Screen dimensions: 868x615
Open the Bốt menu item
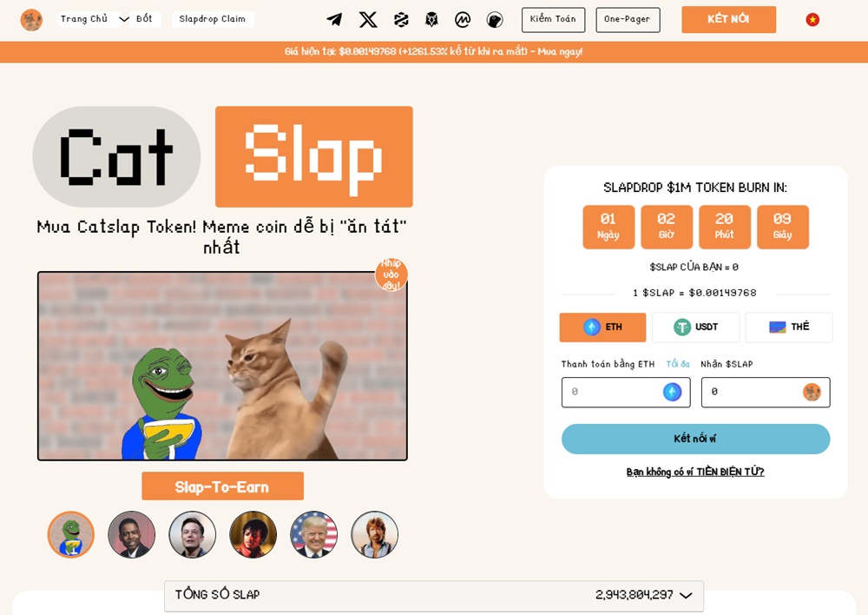[x=144, y=19]
